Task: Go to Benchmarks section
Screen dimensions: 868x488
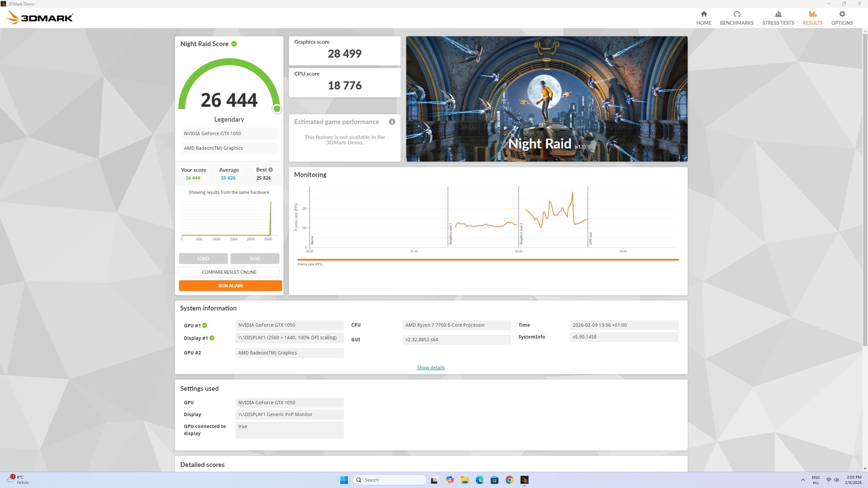Action: (736, 18)
